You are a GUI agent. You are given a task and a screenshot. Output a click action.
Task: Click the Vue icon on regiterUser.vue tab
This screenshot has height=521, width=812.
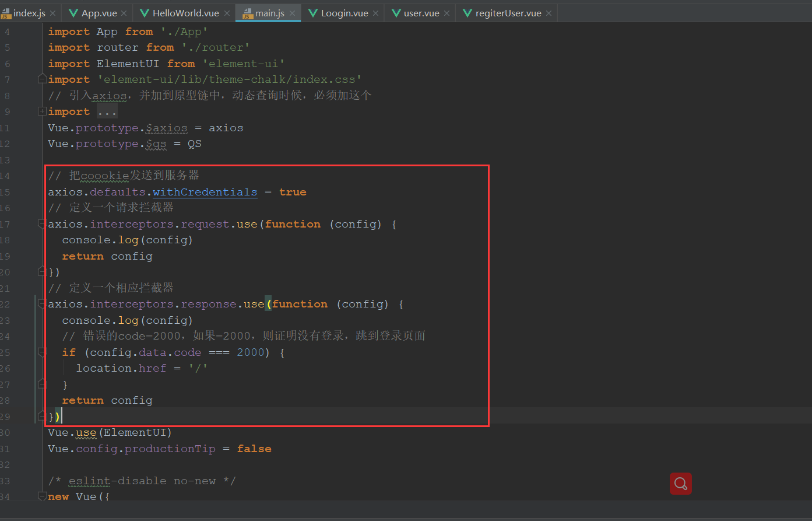coord(467,13)
